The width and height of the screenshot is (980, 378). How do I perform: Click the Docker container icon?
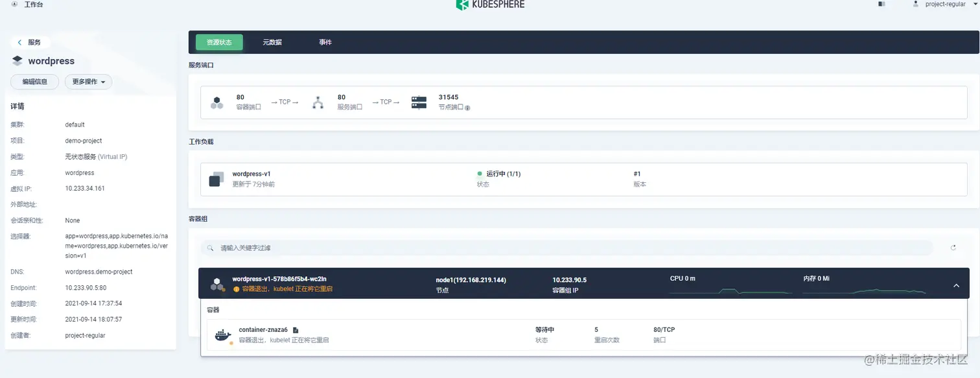[x=223, y=335]
